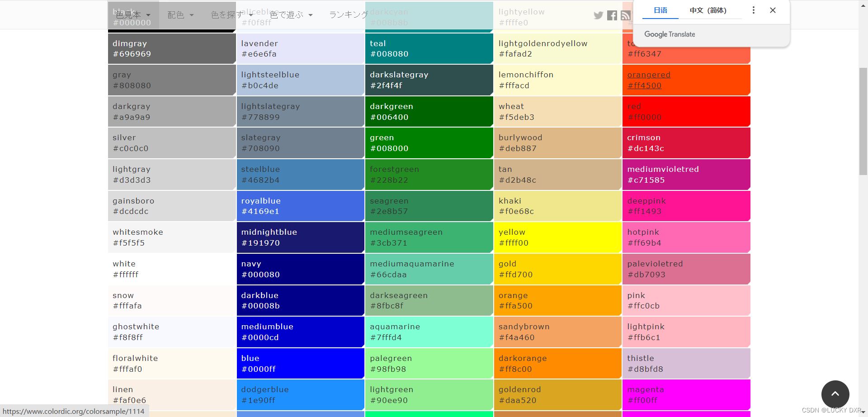
Task: Open Google Translate options menu (three dots)
Action: [753, 10]
